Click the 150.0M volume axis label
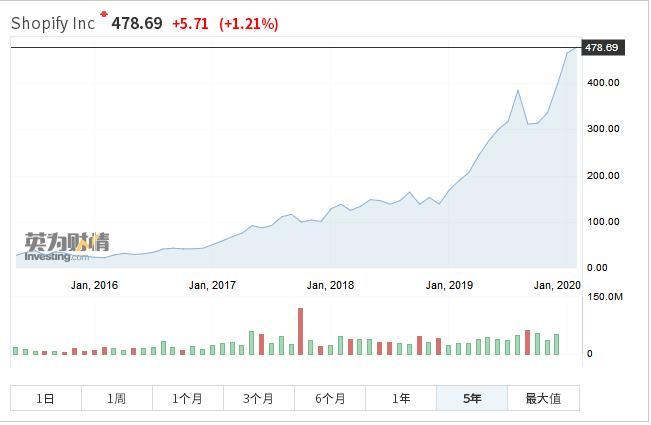Screen dimensions: 651x425 (x=604, y=297)
